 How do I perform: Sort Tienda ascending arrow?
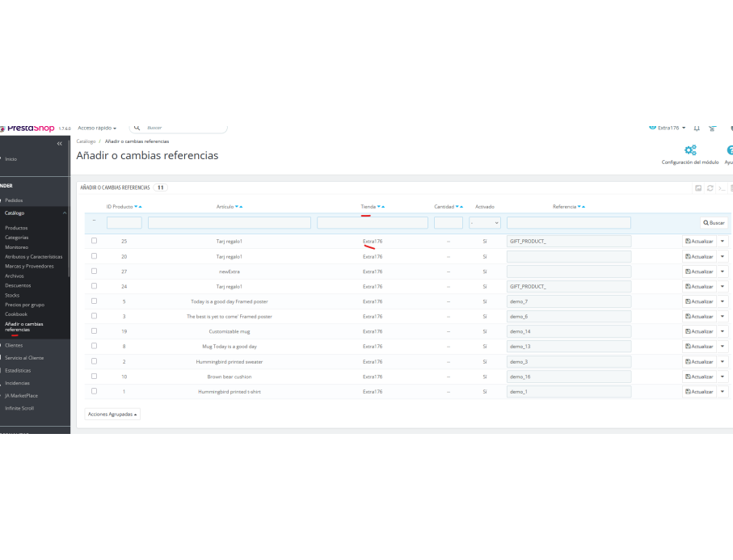383,207
